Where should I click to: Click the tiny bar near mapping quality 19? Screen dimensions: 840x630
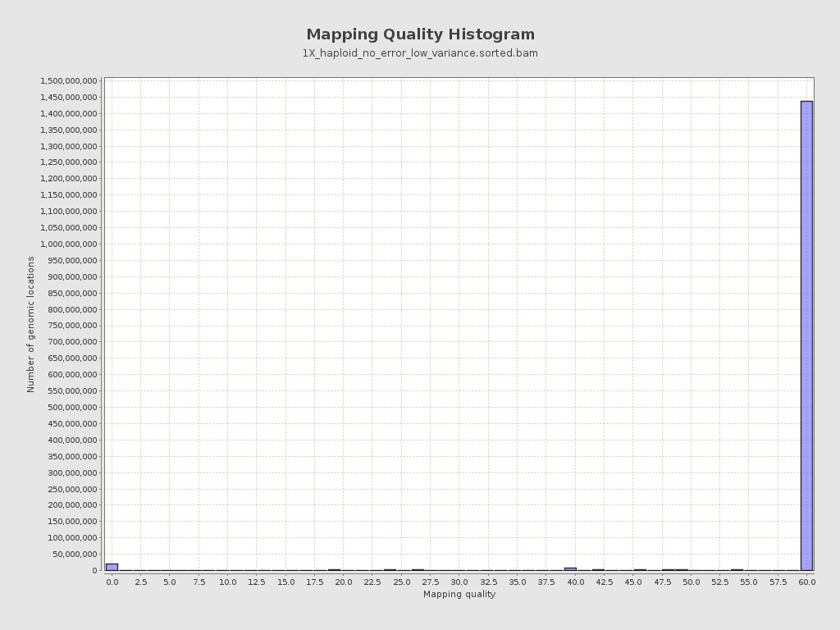point(335,570)
